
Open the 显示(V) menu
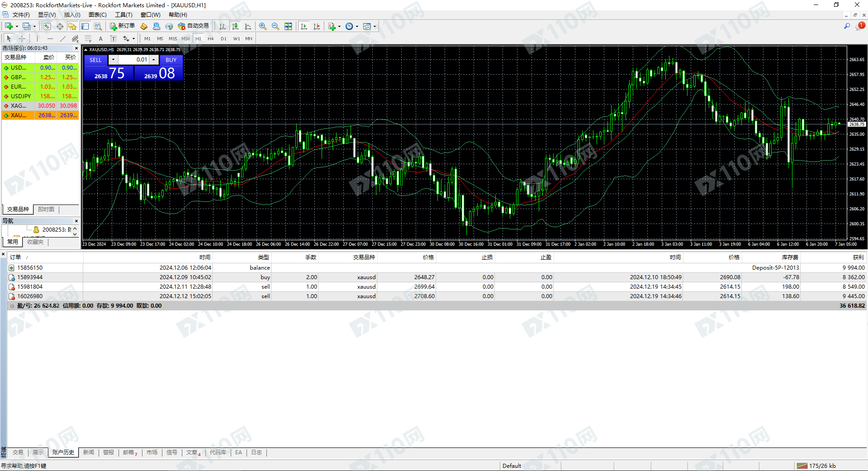(x=47, y=15)
